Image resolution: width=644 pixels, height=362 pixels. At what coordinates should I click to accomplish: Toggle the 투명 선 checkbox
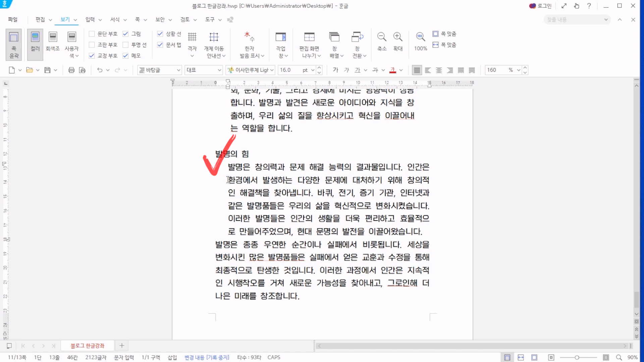click(x=125, y=45)
